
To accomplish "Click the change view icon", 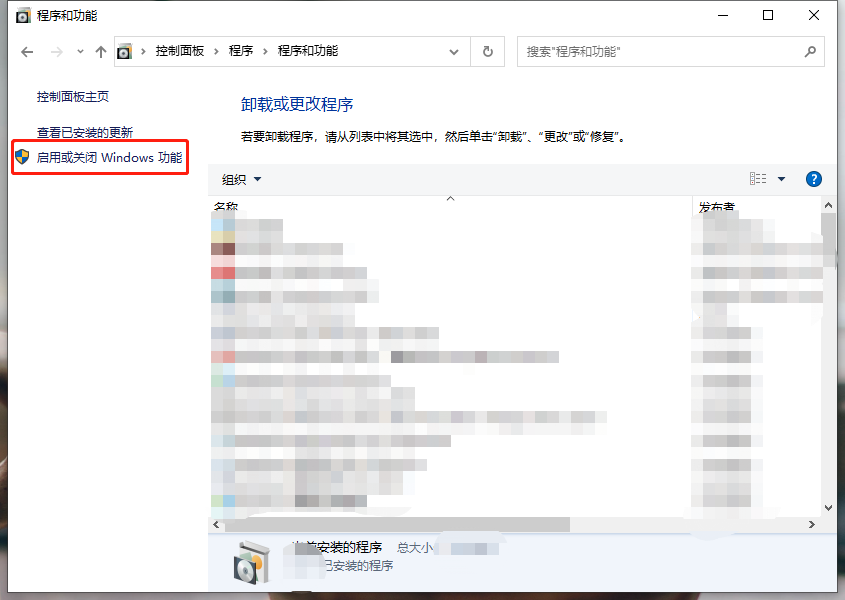I will point(758,179).
